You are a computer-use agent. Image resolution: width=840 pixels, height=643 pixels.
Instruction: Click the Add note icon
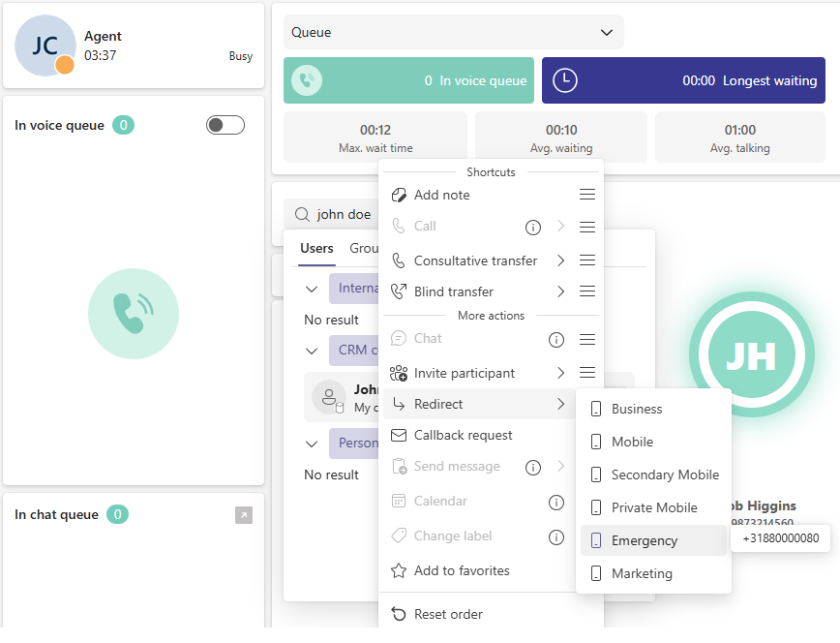point(399,195)
